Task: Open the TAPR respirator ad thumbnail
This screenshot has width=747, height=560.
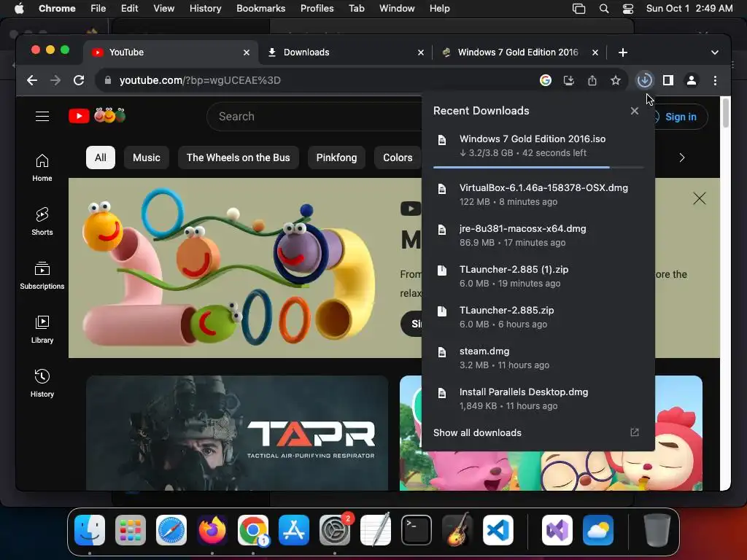Action: pyautogui.click(x=237, y=433)
